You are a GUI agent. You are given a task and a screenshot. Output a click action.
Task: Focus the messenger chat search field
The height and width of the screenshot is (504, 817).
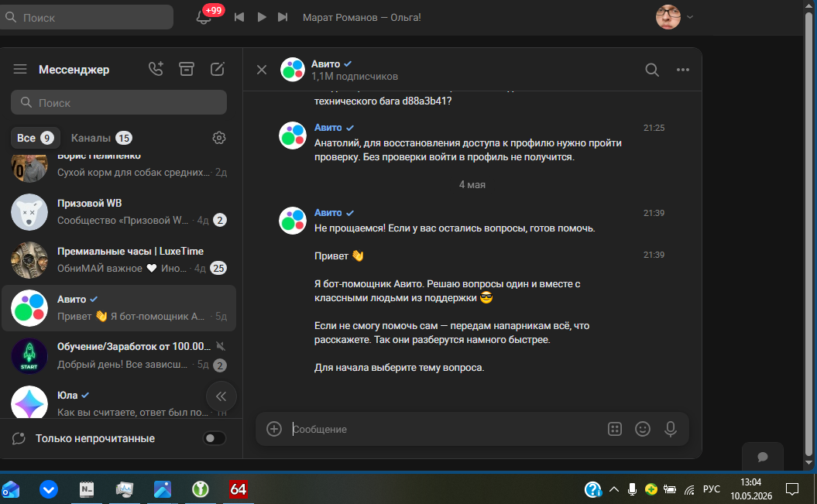(118, 102)
